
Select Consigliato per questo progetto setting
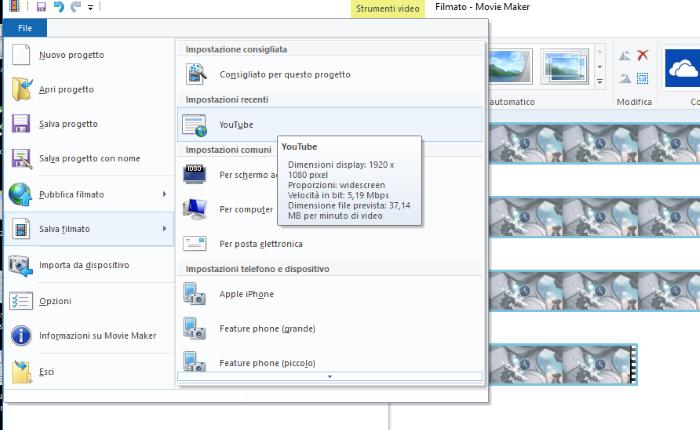click(284, 74)
